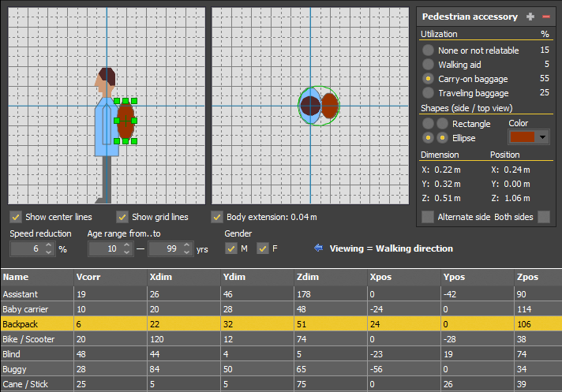Click Dimension Y value 0.32 m

(x=448, y=184)
